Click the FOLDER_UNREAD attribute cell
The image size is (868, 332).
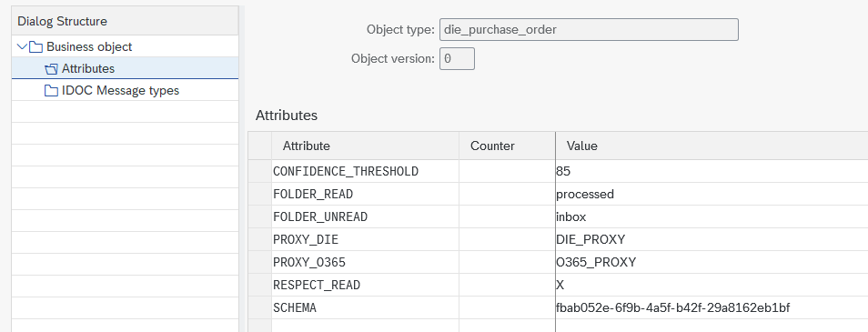pos(366,216)
